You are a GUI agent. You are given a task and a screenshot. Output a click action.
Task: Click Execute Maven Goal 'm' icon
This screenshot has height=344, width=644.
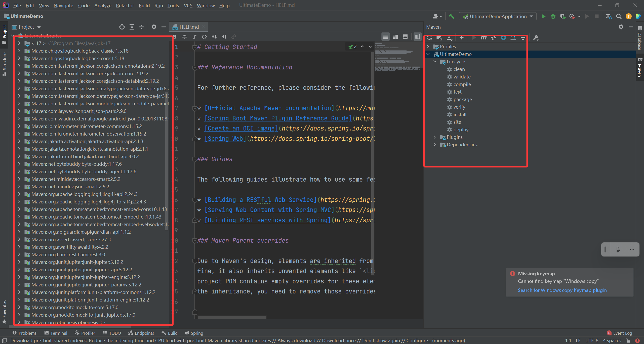(x=484, y=38)
